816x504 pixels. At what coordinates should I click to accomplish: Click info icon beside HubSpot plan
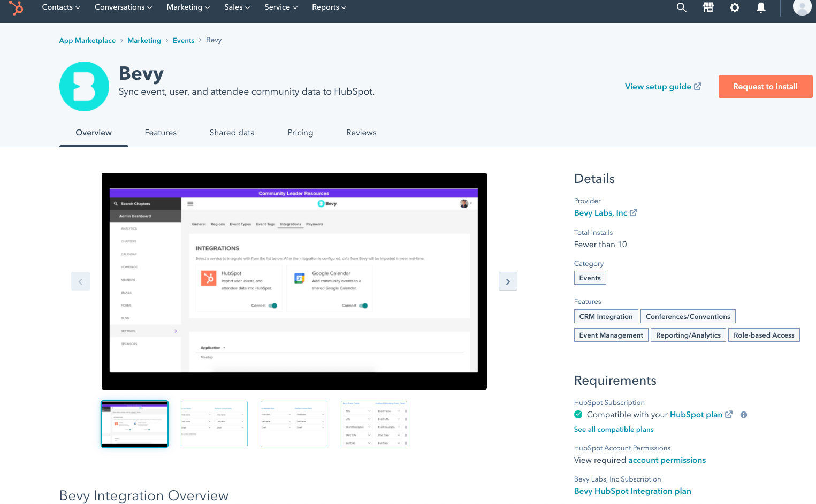pyautogui.click(x=743, y=415)
